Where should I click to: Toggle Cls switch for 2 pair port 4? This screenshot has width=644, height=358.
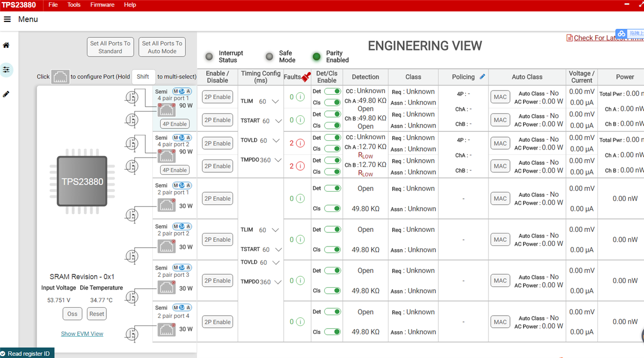[332, 332]
